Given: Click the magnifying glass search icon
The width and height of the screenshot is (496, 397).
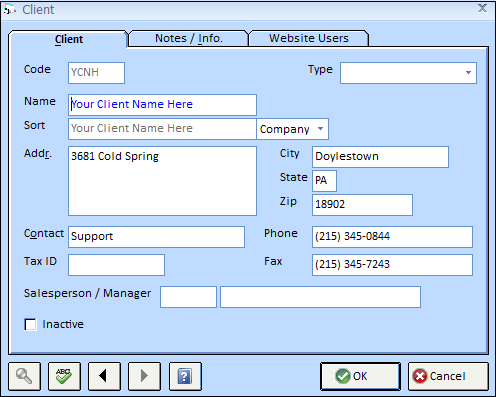Looking at the screenshot, I should (x=24, y=376).
